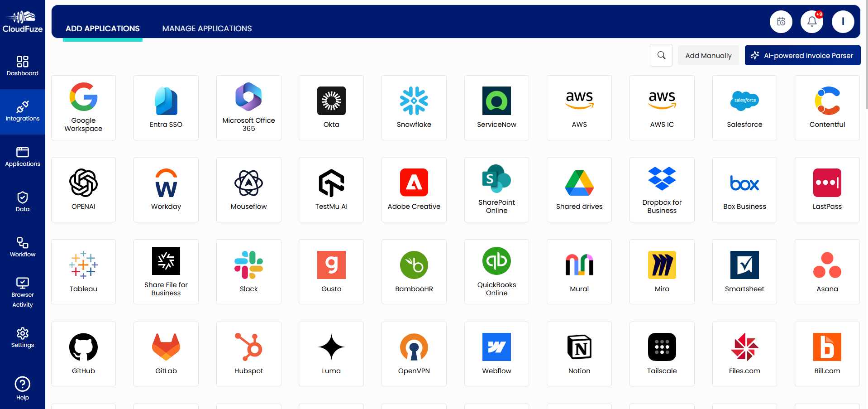Screen dimensions: 868x409
Task: Open the Google Workspace integration
Action: [83, 107]
